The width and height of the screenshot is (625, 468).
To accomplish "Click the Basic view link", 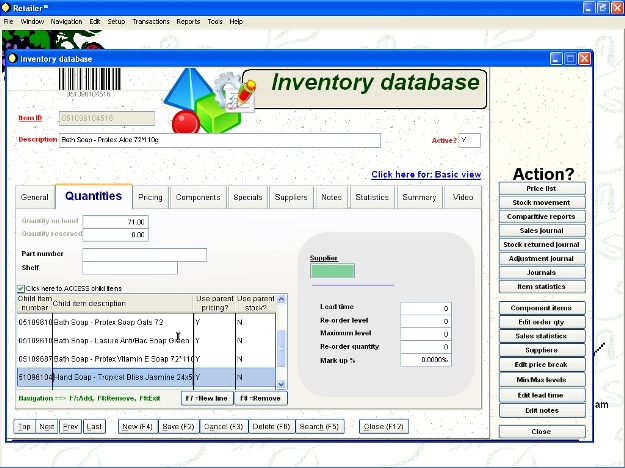I will (x=426, y=174).
